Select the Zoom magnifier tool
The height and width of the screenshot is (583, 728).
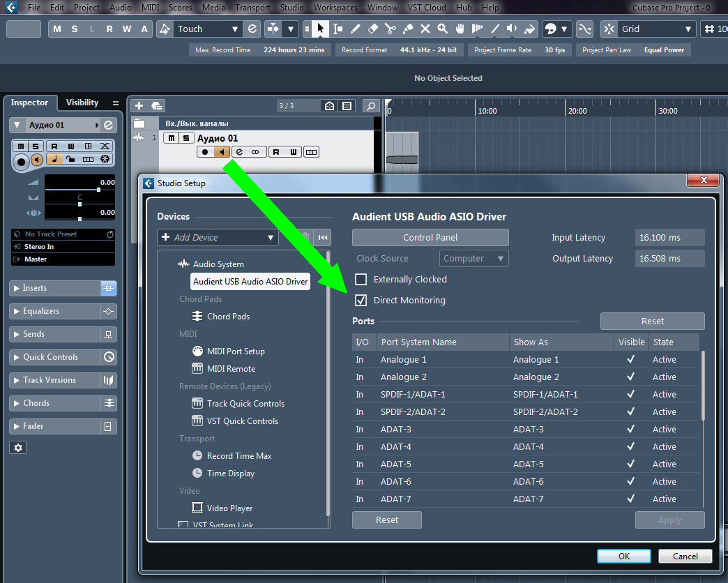pyautogui.click(x=442, y=29)
